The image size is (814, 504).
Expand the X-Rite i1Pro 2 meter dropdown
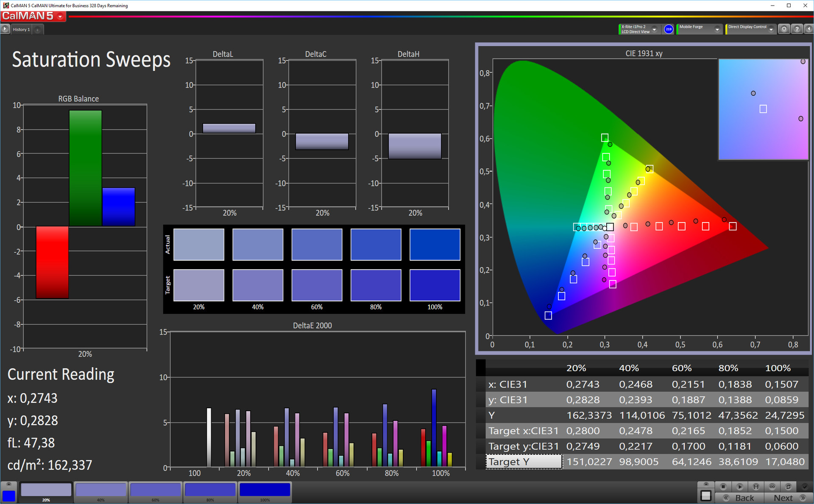point(655,29)
